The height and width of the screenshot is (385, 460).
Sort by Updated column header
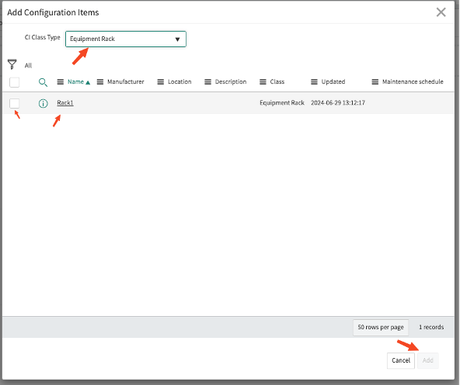click(333, 82)
